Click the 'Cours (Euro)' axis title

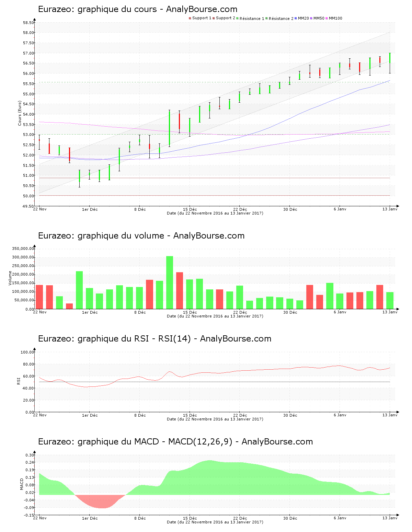[20, 113]
